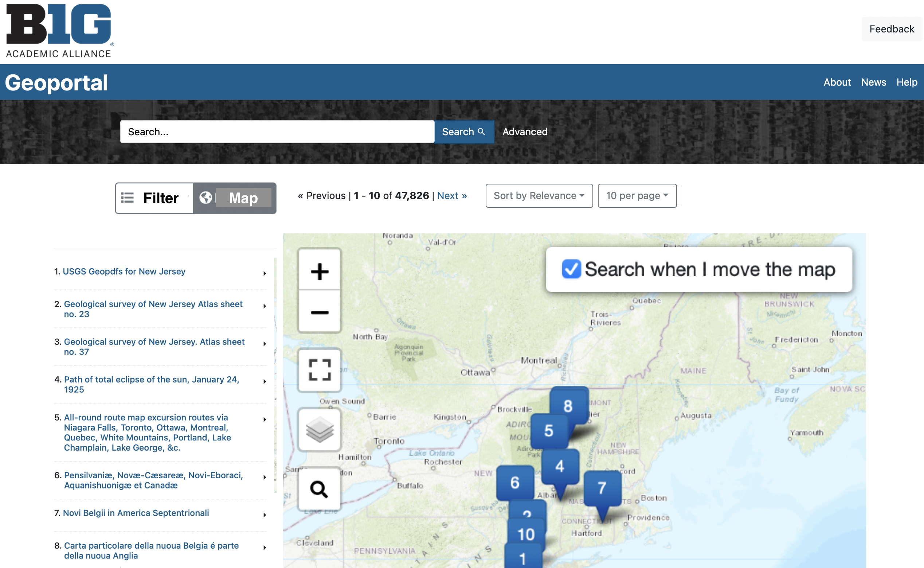
Task: Click the Big Ten Academic Alliance logo
Action: coord(59,31)
